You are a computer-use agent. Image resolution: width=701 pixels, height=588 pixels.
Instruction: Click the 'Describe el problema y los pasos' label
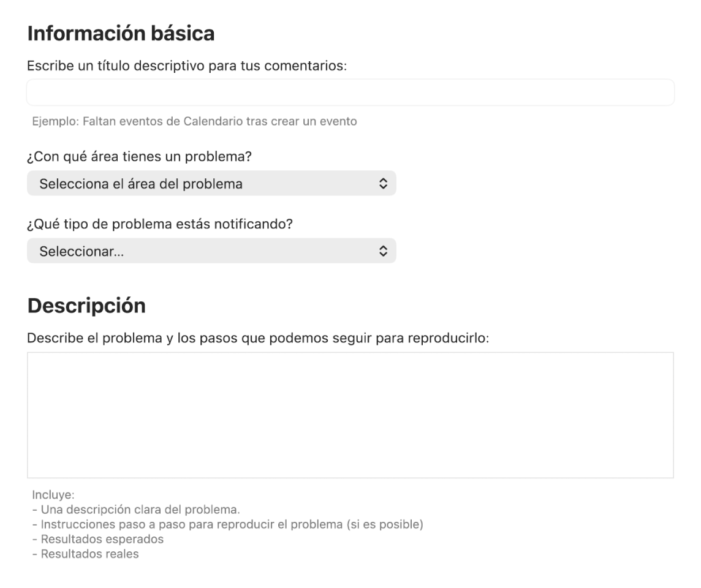[x=257, y=337]
